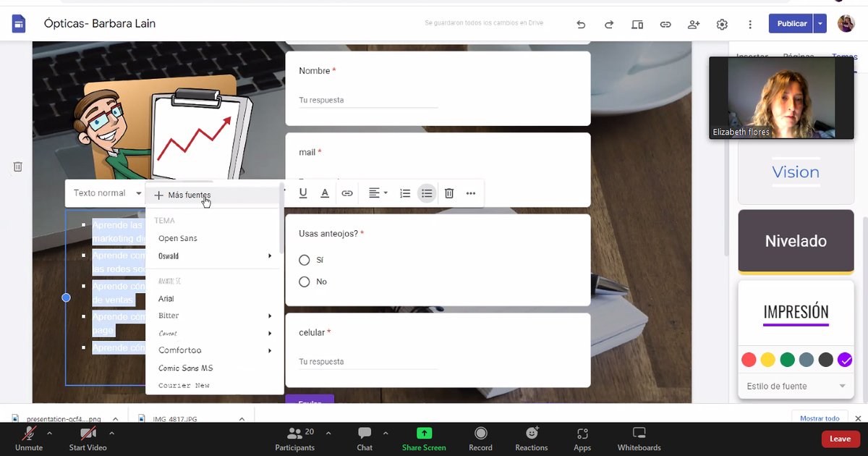Toggle bulleted list
The height and width of the screenshot is (456, 868).
click(427, 193)
